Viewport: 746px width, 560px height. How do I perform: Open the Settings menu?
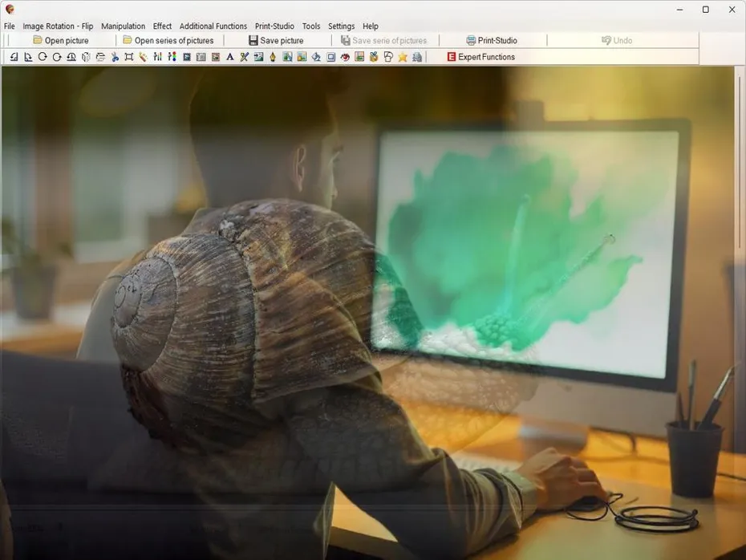coord(341,26)
